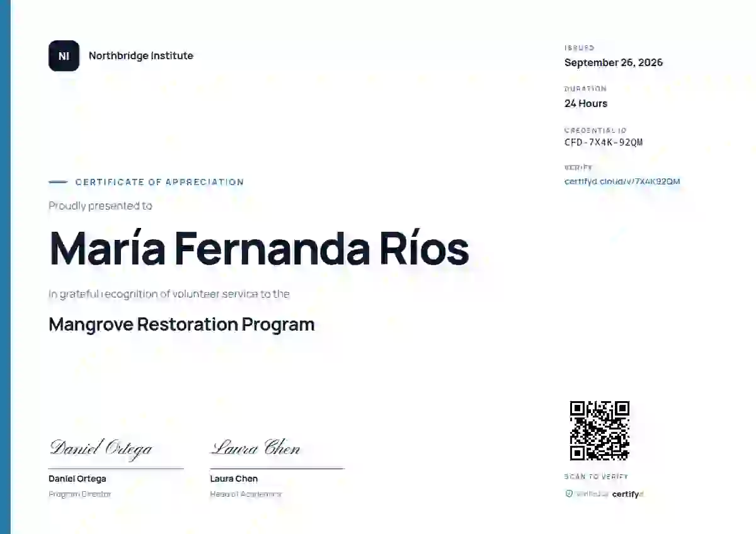Viewport: 756px width, 534px height.
Task: Click the printed name 'Laura Chen'
Action: tap(234, 479)
